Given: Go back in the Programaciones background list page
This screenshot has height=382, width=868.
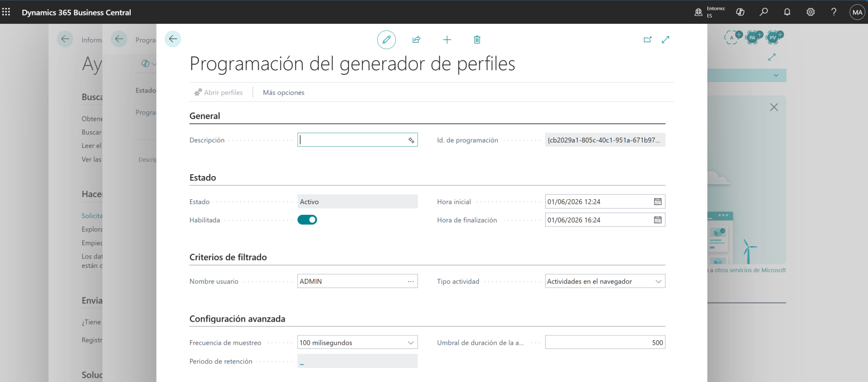Looking at the screenshot, I should click(x=119, y=39).
